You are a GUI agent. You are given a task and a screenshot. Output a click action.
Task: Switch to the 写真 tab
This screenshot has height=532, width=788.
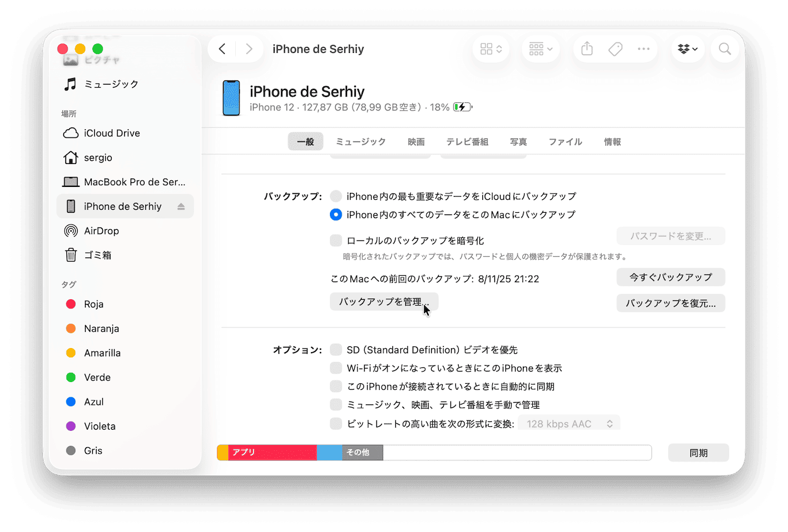(518, 142)
